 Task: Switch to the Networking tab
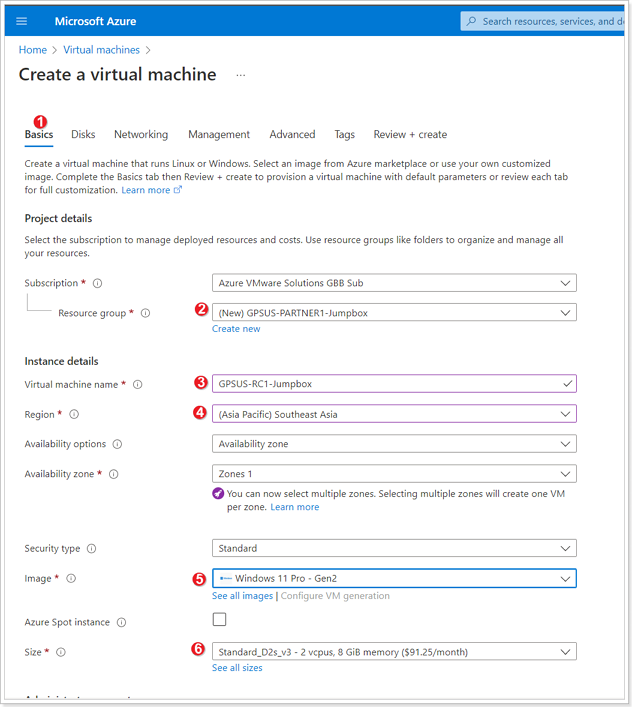pos(141,134)
